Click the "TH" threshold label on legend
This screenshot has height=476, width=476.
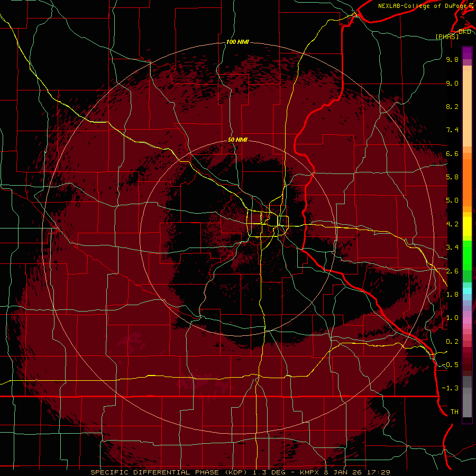point(454,412)
